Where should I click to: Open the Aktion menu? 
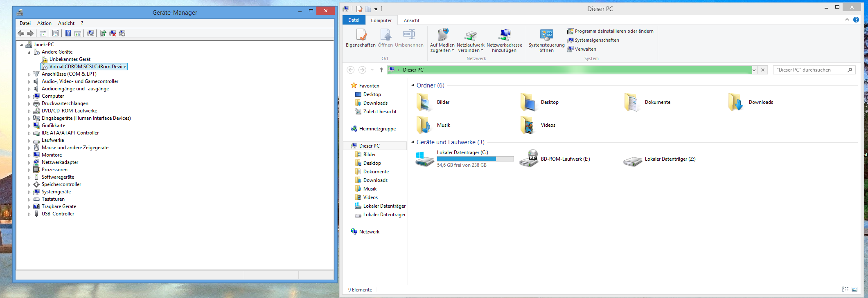[x=44, y=23]
